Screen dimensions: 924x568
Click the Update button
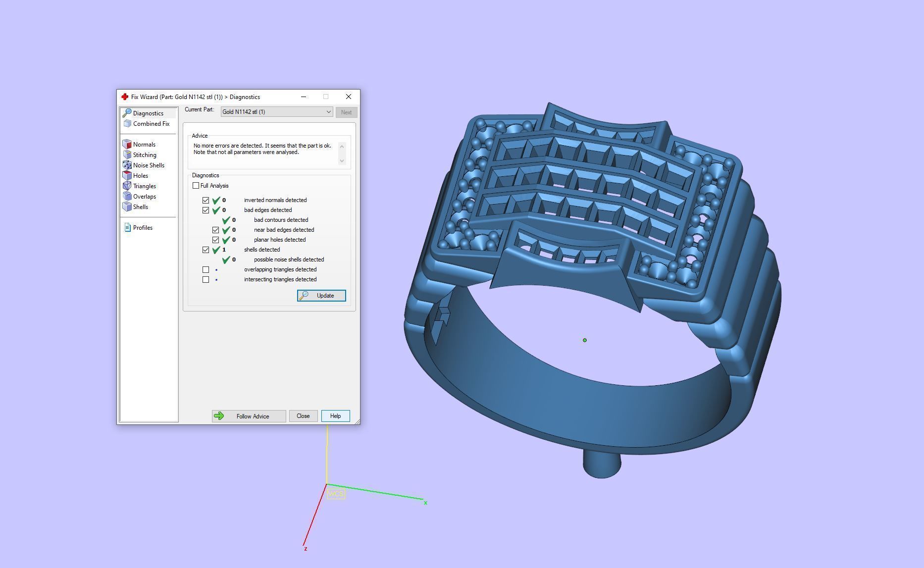click(x=321, y=296)
